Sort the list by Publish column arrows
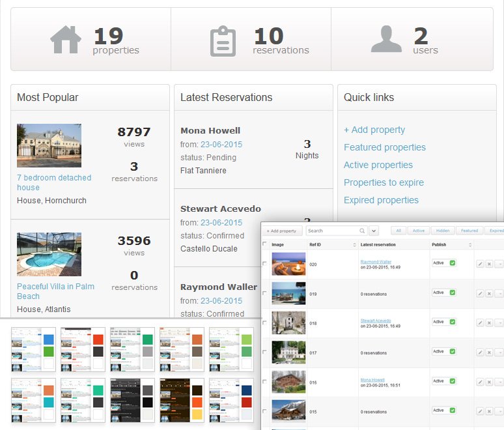504x430 pixels. [470, 245]
